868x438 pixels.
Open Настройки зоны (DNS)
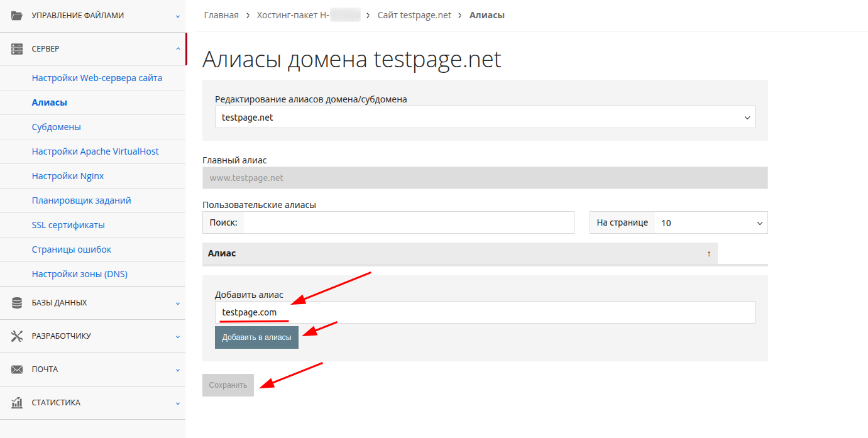pyautogui.click(x=79, y=274)
